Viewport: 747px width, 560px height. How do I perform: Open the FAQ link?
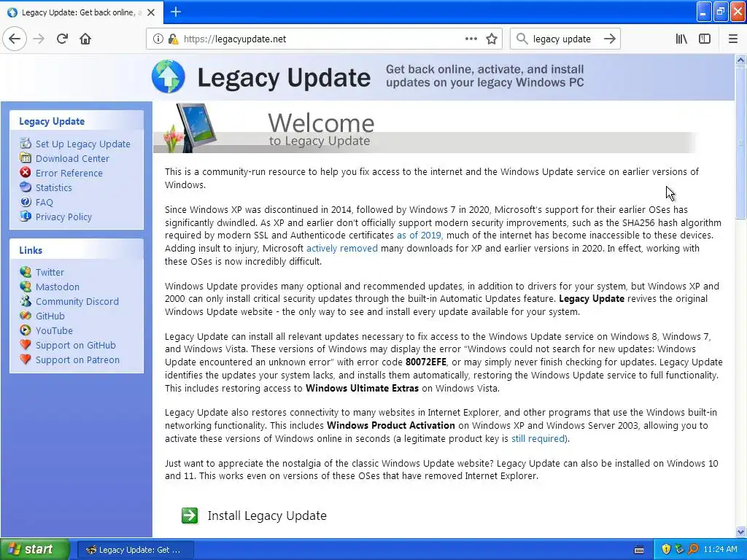[x=44, y=203]
